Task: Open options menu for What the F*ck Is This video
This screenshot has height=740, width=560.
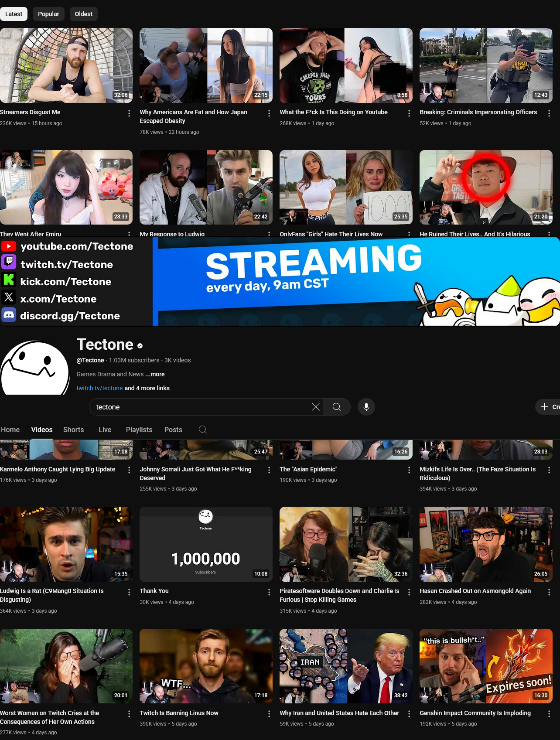Action: [x=409, y=113]
